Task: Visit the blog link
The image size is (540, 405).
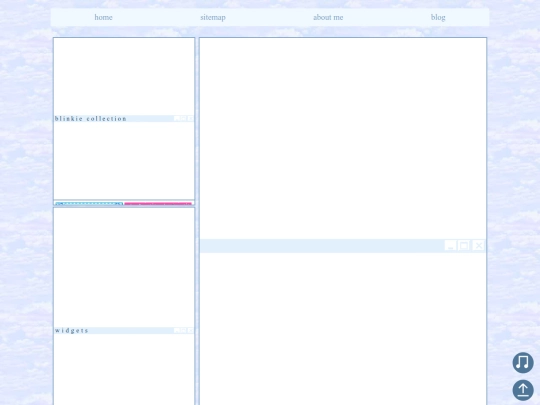Action: pyautogui.click(x=438, y=17)
